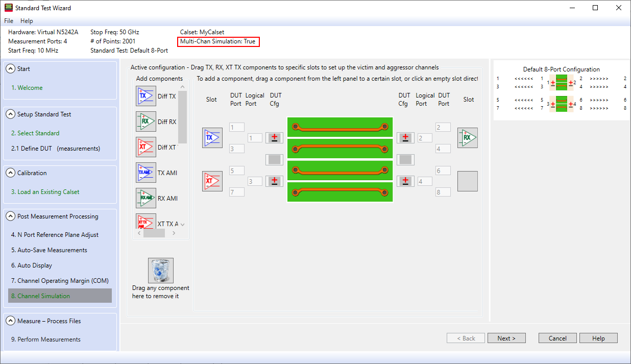The image size is (631, 364).
Task: Open step 7. Channel Operating Margin (COM)
Action: click(60, 281)
